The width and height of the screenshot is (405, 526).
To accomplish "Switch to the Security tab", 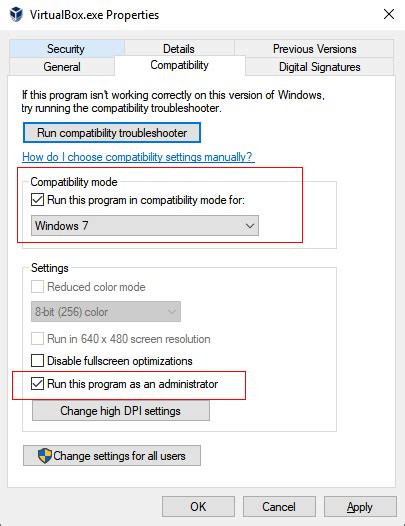I will [x=67, y=49].
